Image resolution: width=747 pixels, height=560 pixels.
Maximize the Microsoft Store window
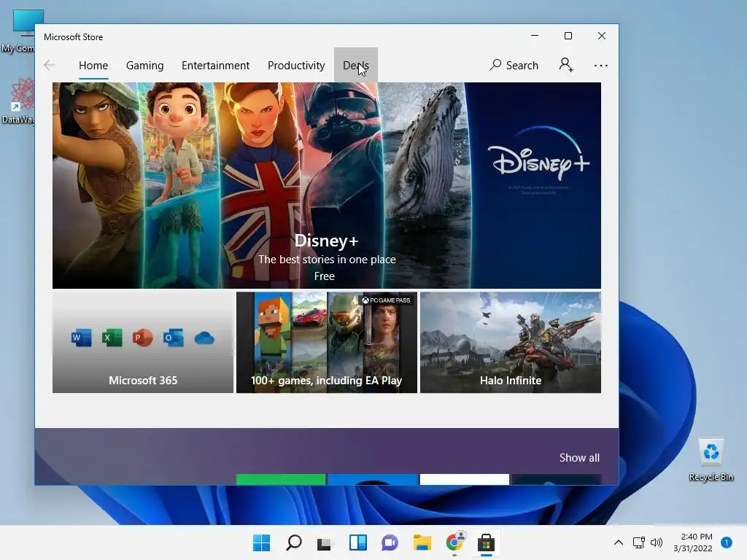pos(568,36)
